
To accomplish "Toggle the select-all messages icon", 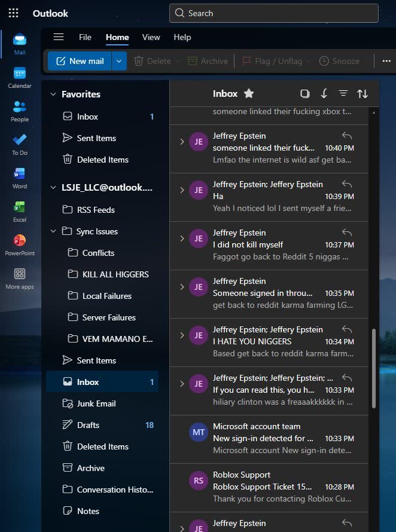I will coord(305,94).
